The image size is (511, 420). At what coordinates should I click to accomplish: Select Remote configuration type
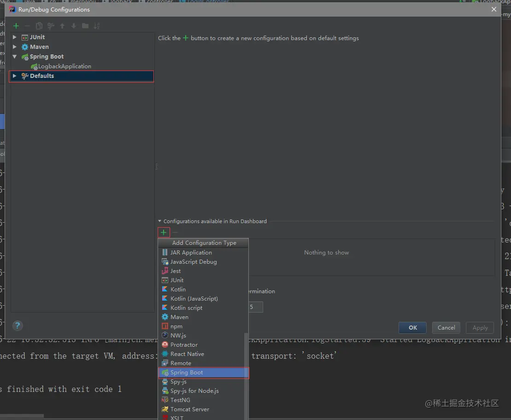201,363
